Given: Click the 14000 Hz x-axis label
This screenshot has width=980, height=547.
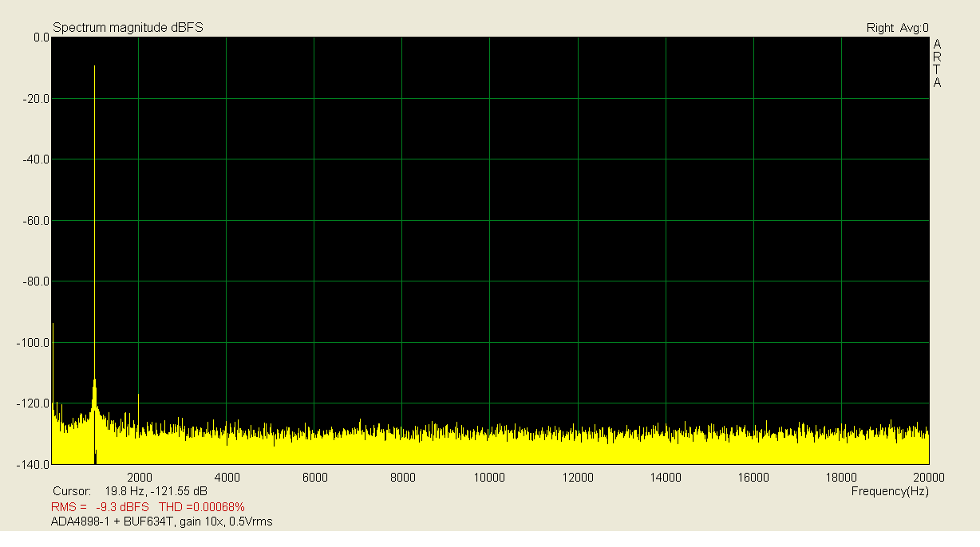Looking at the screenshot, I should click(x=666, y=478).
